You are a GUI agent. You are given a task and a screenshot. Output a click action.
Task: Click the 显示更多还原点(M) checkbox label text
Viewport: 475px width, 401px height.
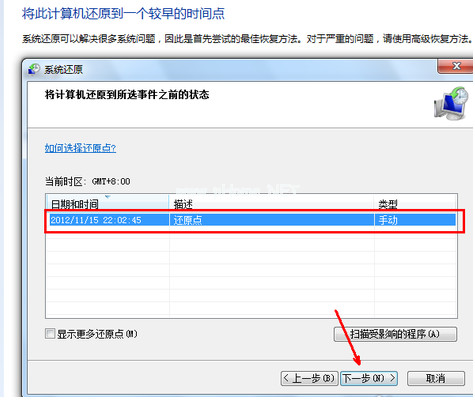coord(97,334)
